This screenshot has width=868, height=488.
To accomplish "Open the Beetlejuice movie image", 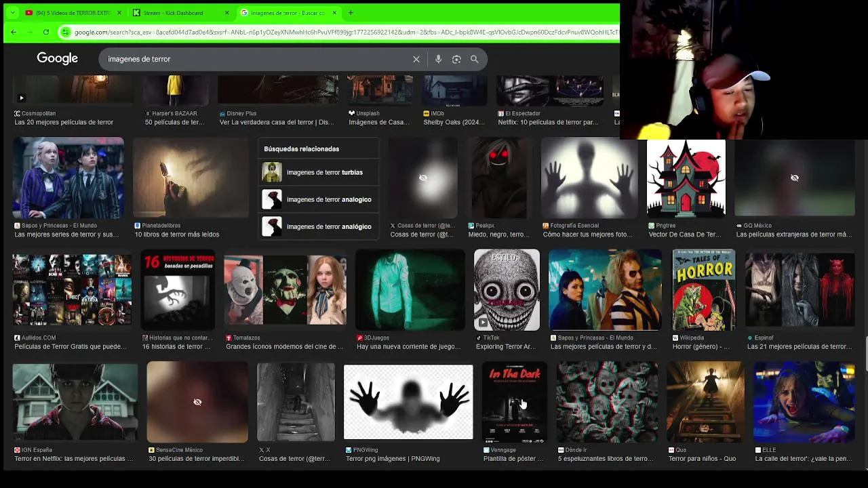I will click(x=605, y=289).
